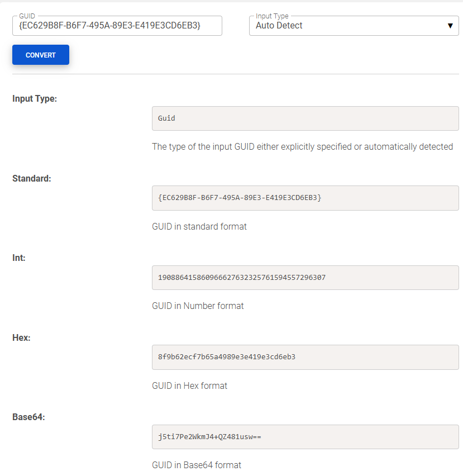Click the "Base64:" row label
This screenshot has width=463, height=476.
click(x=28, y=417)
